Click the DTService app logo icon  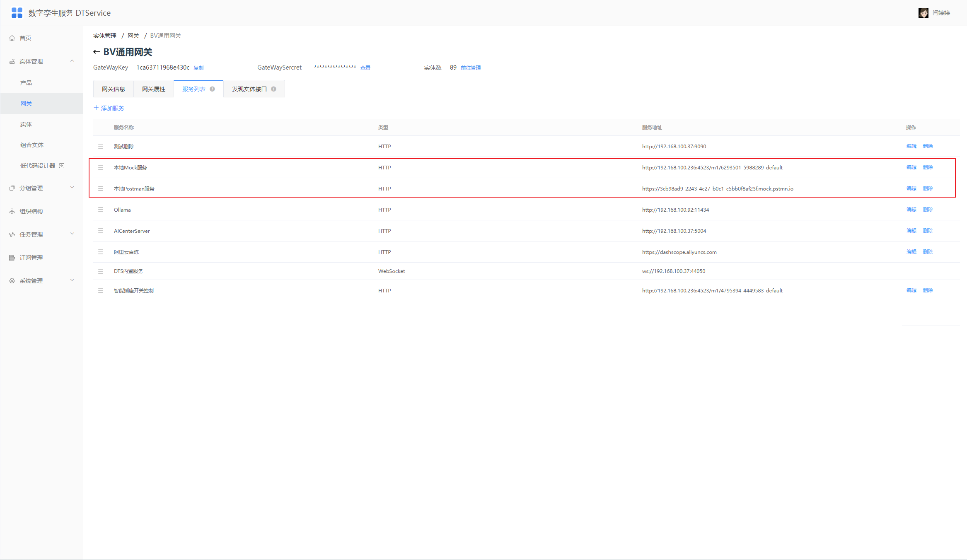pos(17,13)
